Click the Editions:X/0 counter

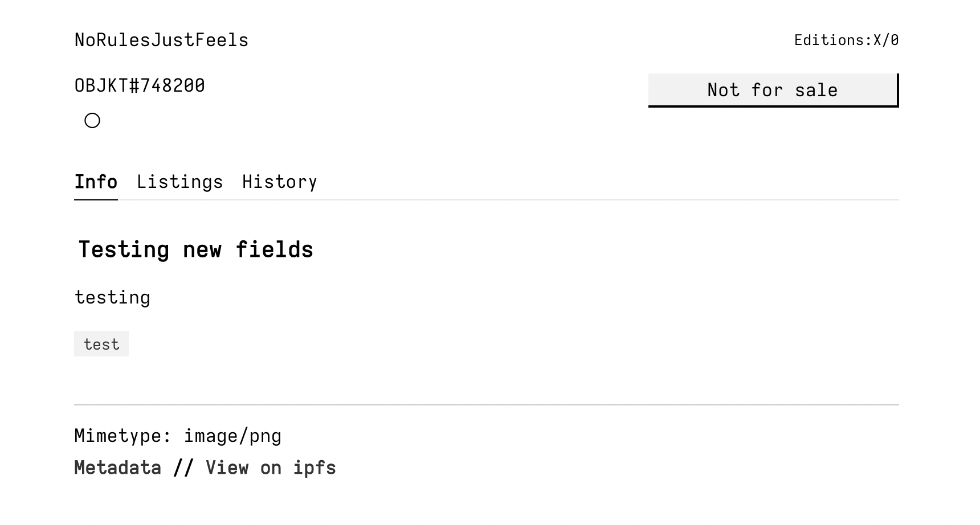[846, 39]
